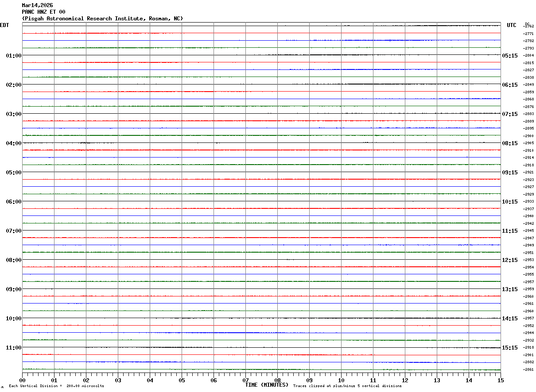Pick minute tick label 00 on the axis

click(22, 380)
